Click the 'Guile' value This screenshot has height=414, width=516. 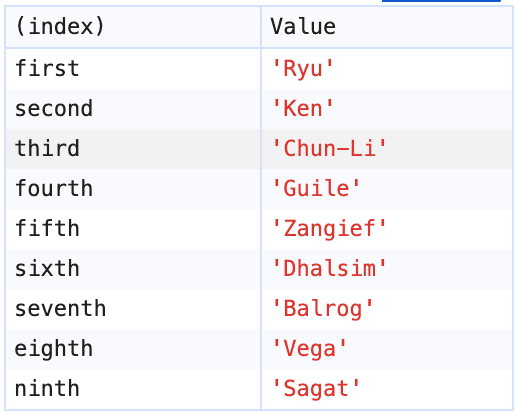[x=316, y=189]
